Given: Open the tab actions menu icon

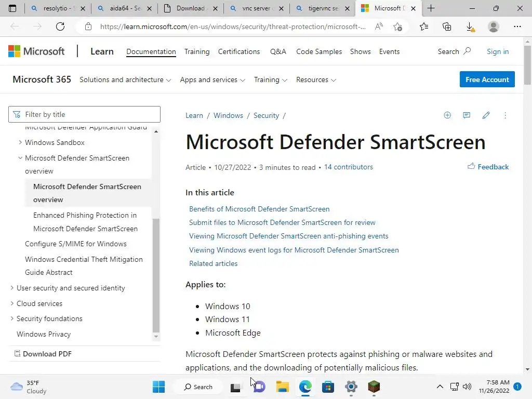Looking at the screenshot, I should click(x=12, y=8).
